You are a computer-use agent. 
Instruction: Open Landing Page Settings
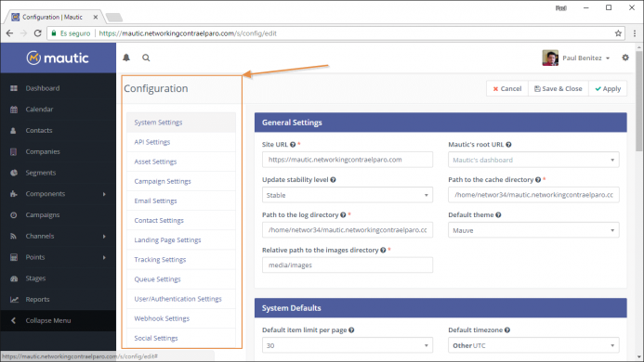click(181, 240)
